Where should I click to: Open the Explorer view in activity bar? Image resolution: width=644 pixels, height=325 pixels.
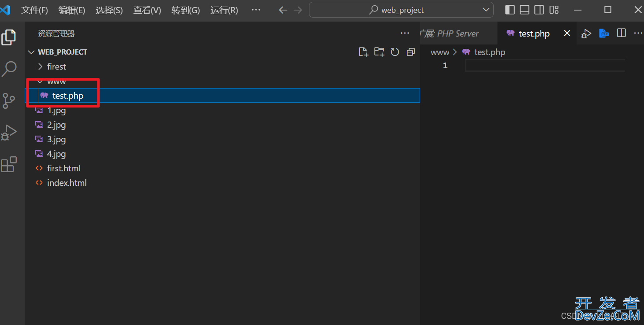coord(9,37)
